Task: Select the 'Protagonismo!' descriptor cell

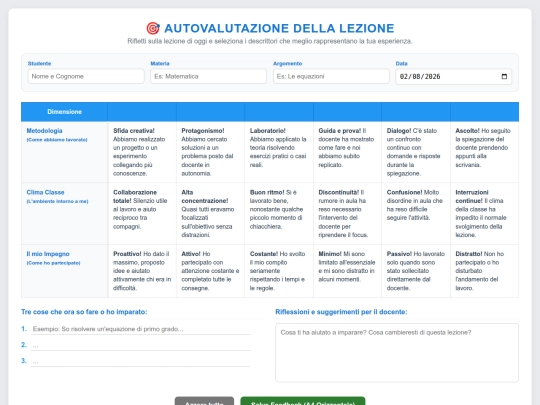Action: click(210, 152)
